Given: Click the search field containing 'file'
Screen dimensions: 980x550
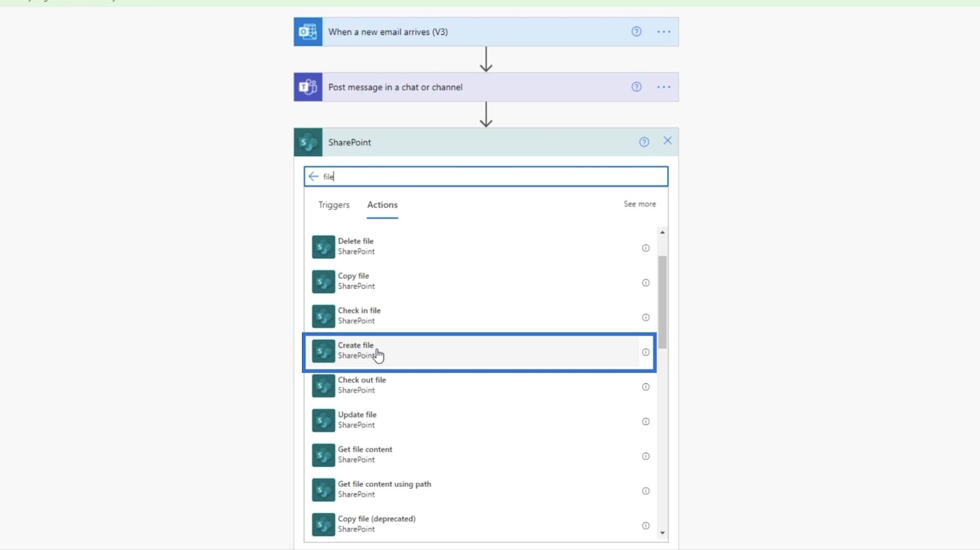Looking at the screenshot, I should (x=486, y=176).
